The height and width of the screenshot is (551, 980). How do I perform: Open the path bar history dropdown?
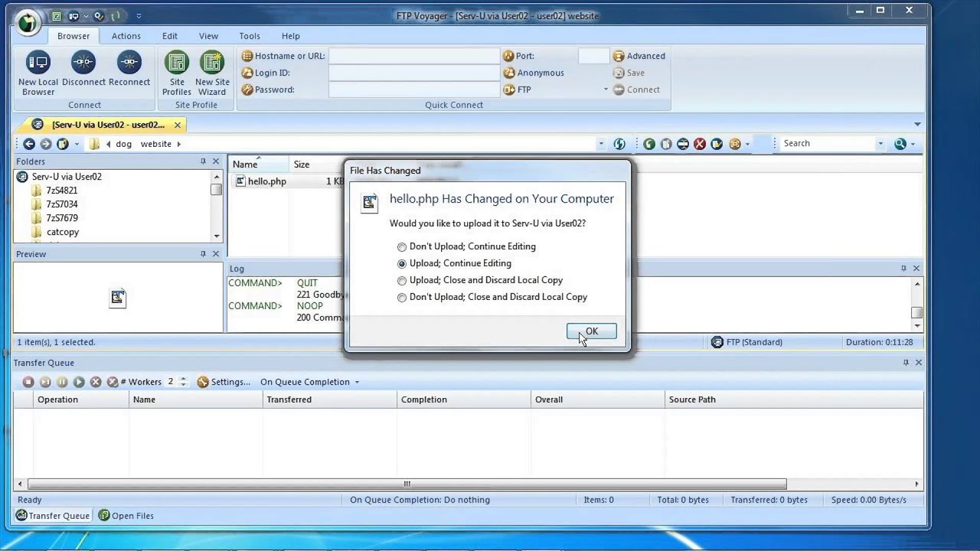pyautogui.click(x=601, y=144)
